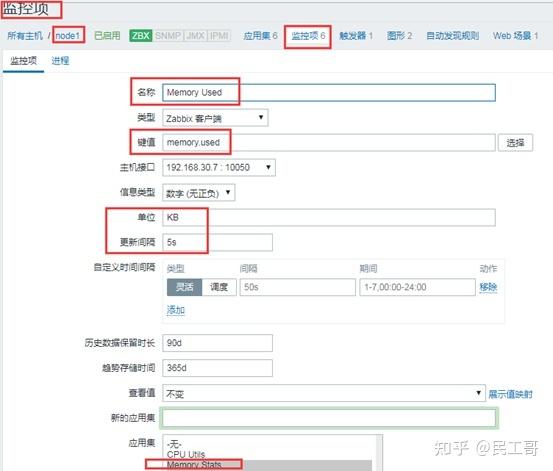Open the node1 host link
The height and width of the screenshot is (471, 553).
pos(68,36)
